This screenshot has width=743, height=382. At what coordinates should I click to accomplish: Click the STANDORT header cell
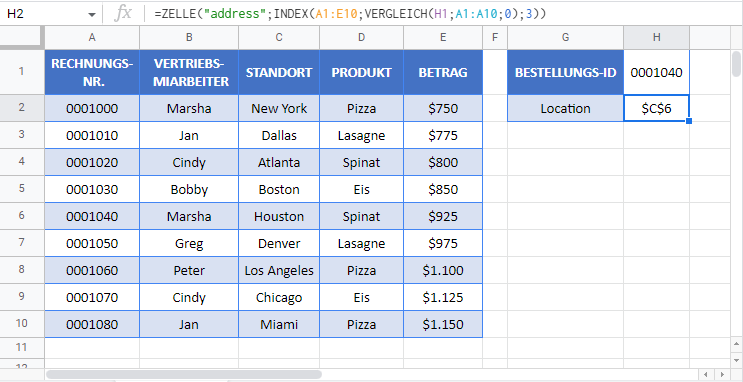[279, 72]
